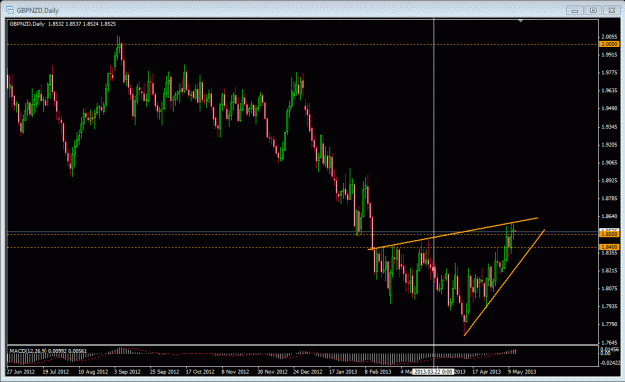Select the 1.8500 orange price label
This screenshot has width=625, height=382.
(609, 234)
